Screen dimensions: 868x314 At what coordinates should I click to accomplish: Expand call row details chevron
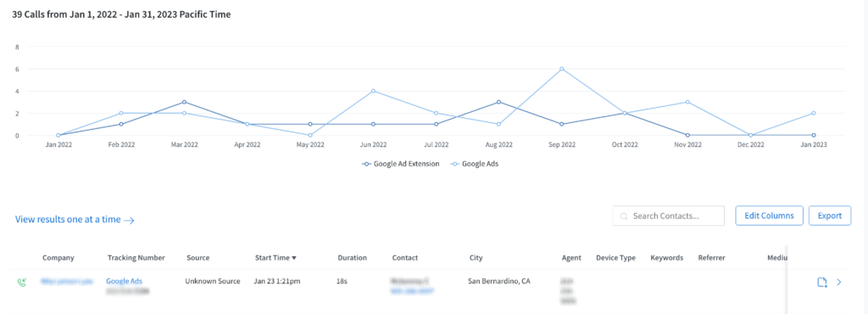tap(838, 283)
